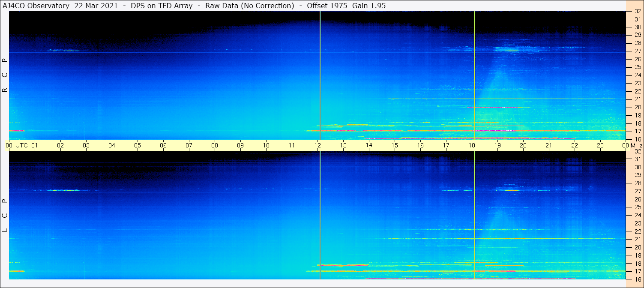The width and height of the screenshot is (644, 288).
Task: Click the MHz label on time axis
Action: (637, 145)
